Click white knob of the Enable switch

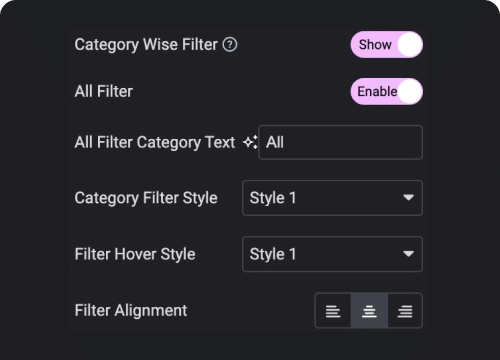pyautogui.click(x=410, y=91)
